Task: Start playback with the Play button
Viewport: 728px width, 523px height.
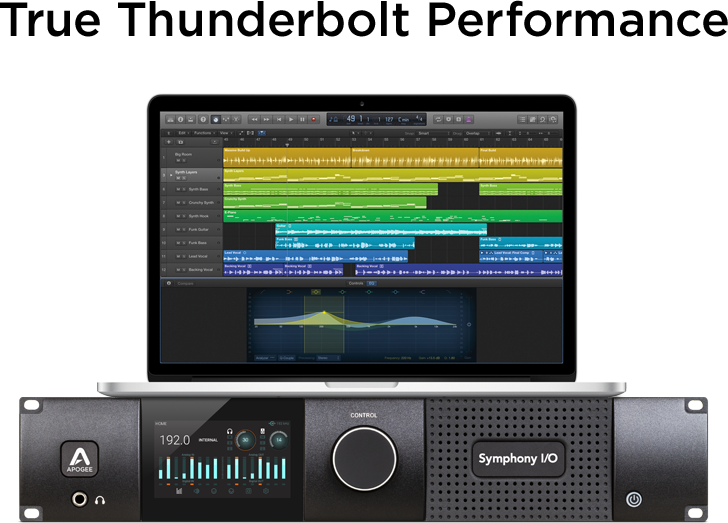Action: click(x=291, y=119)
